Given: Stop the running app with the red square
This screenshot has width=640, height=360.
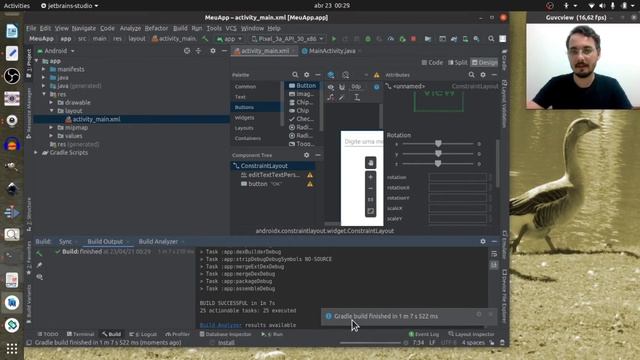Looking at the screenshot, I should click(413, 39).
